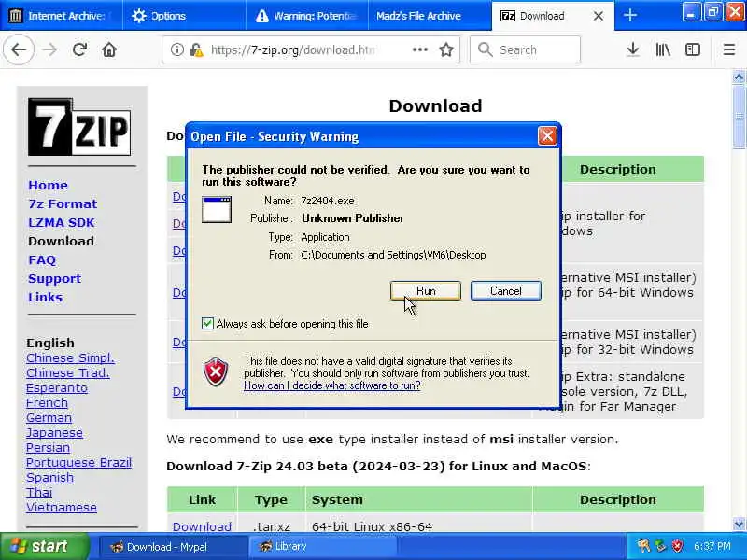The width and height of the screenshot is (747, 560).
Task: Switch language to Chinese Simpl.
Action: tap(70, 358)
